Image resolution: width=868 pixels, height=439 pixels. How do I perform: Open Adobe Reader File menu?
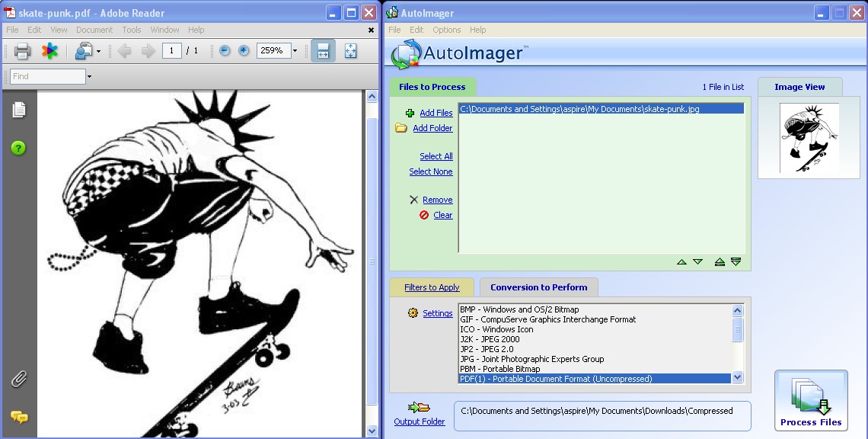click(12, 30)
